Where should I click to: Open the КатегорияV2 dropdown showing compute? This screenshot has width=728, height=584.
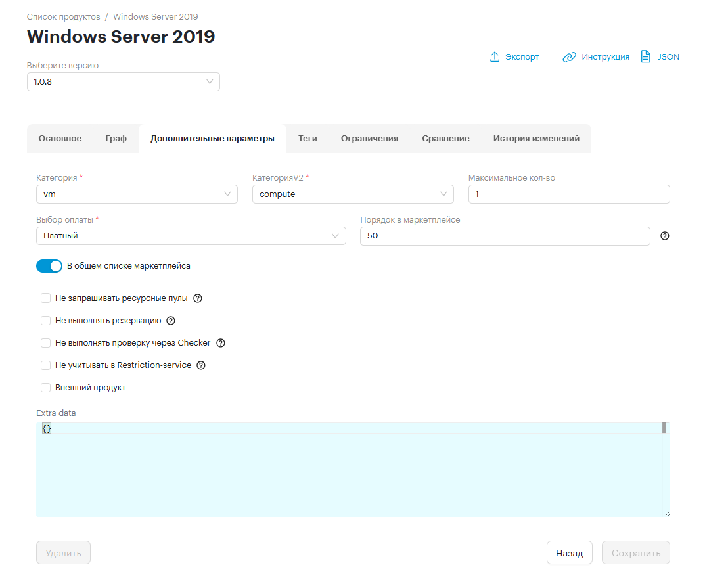[x=353, y=194]
